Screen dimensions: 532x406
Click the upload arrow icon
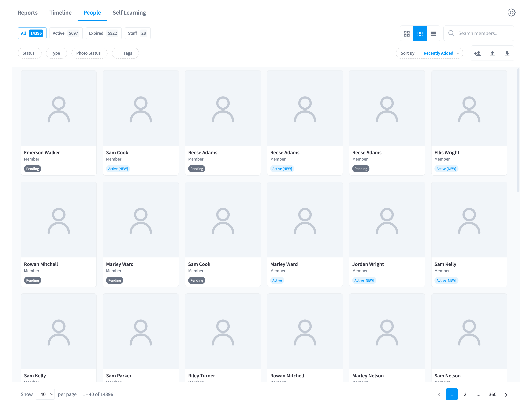pos(492,53)
